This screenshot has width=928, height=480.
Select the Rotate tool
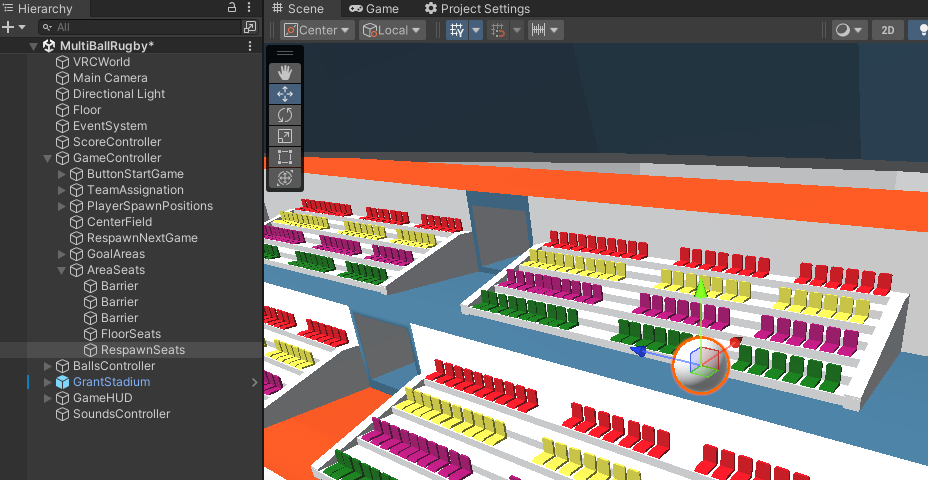coord(285,115)
